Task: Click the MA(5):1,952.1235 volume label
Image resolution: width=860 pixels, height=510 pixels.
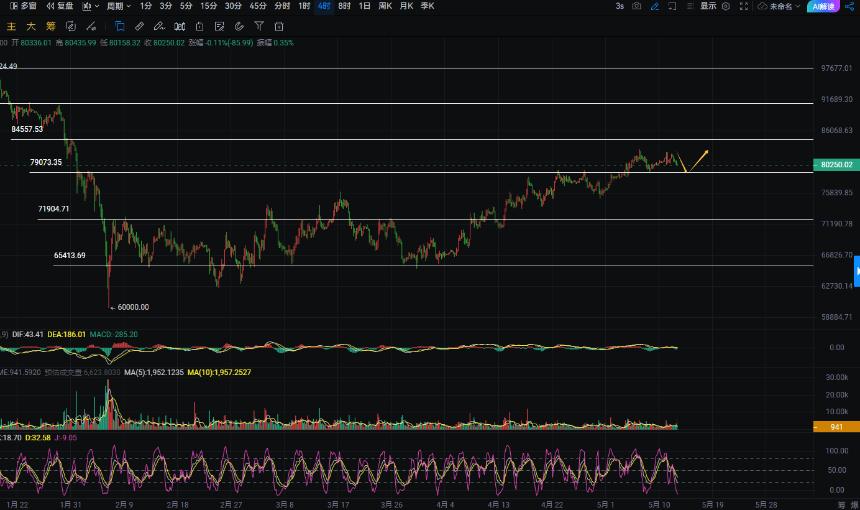Action: [154, 372]
